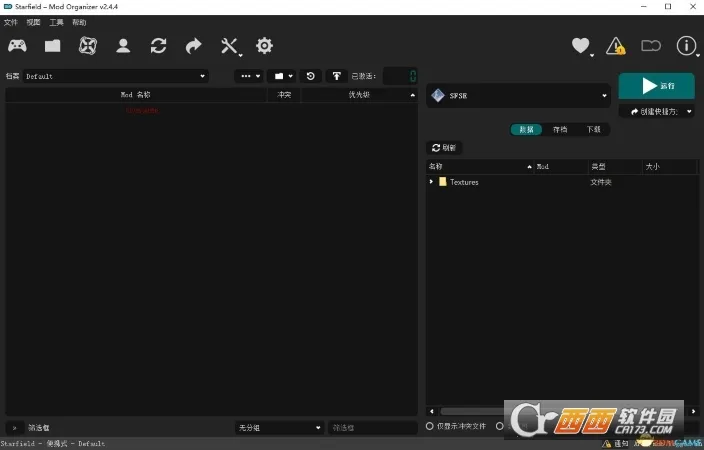Open the install mod from archive icon
The width and height of the screenshot is (704, 450).
52,45
